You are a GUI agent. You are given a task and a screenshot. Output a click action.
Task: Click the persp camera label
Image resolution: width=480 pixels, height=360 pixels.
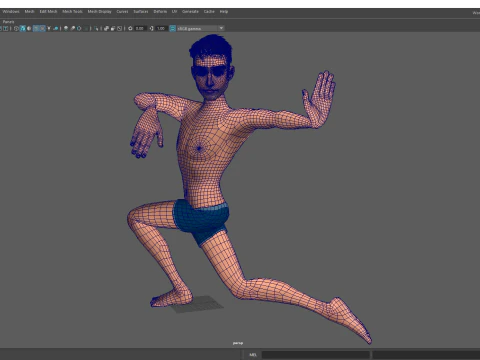238,343
